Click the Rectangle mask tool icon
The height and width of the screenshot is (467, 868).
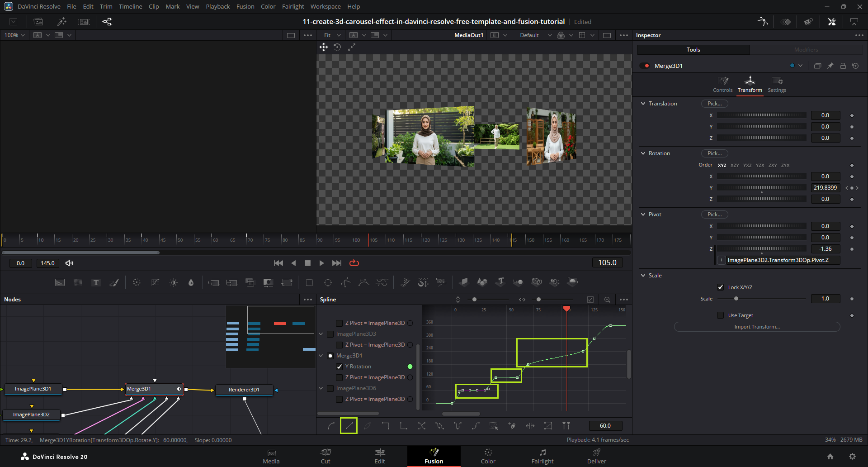(x=310, y=282)
